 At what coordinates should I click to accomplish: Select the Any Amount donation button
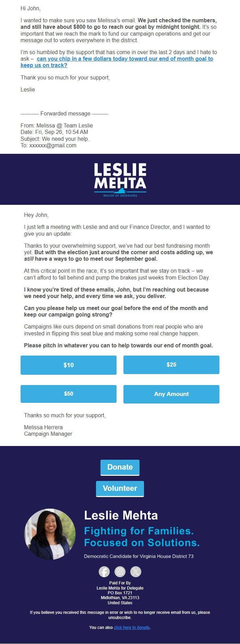point(171,394)
